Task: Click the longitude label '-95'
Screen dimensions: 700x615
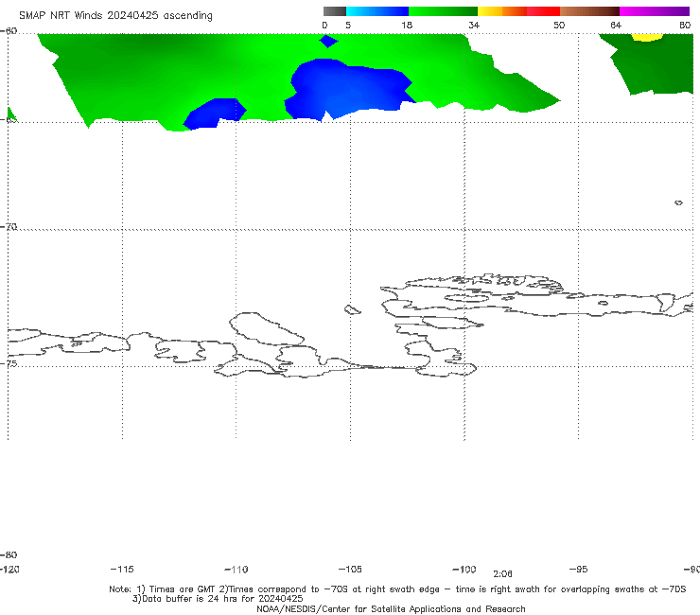Action: point(579,570)
